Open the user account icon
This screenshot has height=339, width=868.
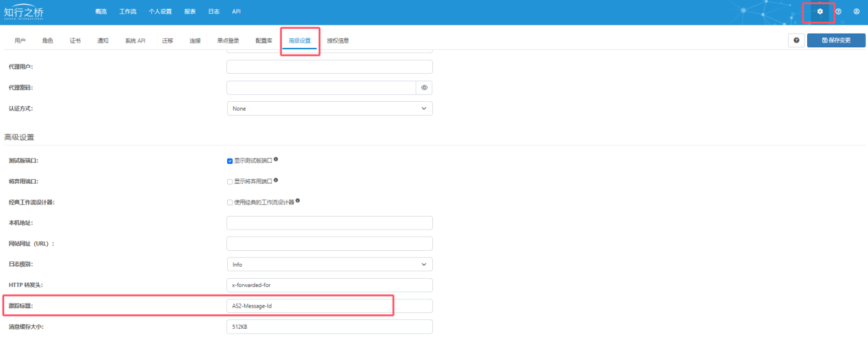coord(856,12)
